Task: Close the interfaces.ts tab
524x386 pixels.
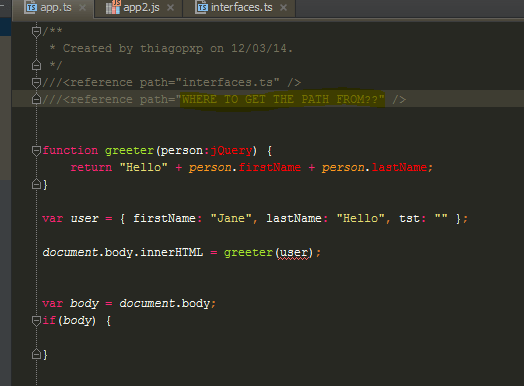Action: (x=283, y=8)
